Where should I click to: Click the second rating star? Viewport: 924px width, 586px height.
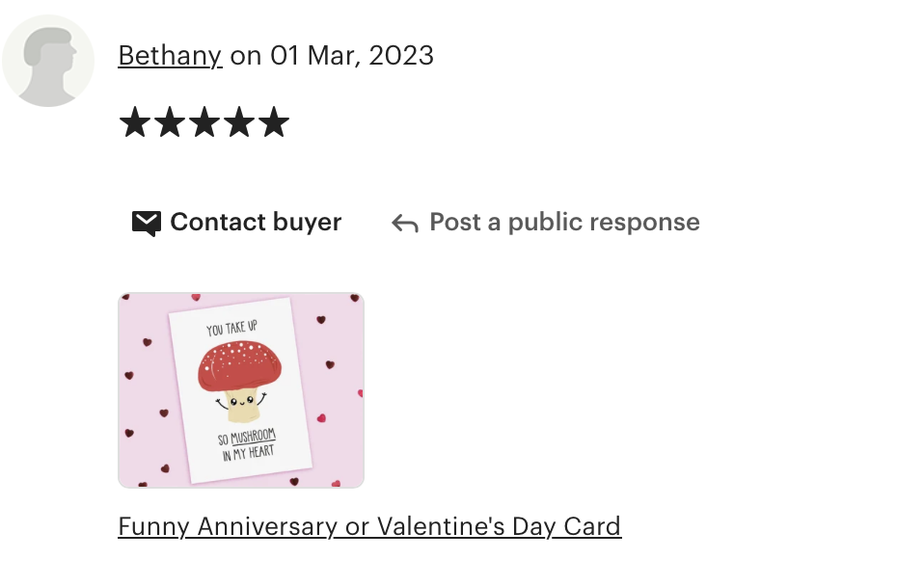pos(171,121)
